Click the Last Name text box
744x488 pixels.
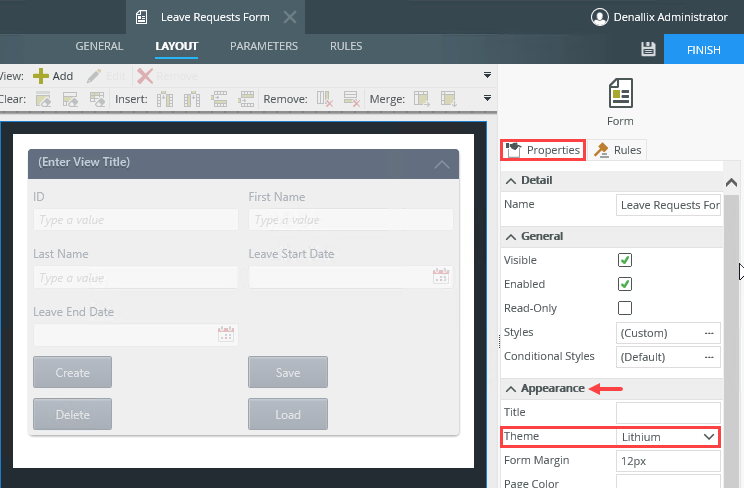pos(136,277)
